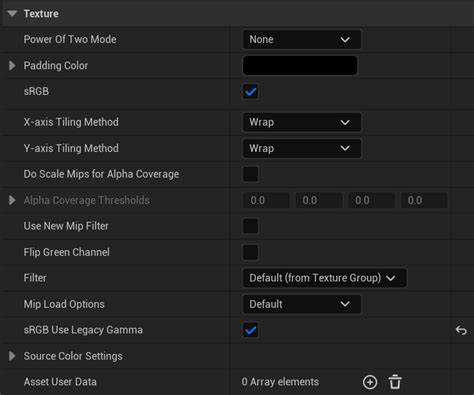
Task: Click the Flip Green Channel label
Action: (x=67, y=252)
